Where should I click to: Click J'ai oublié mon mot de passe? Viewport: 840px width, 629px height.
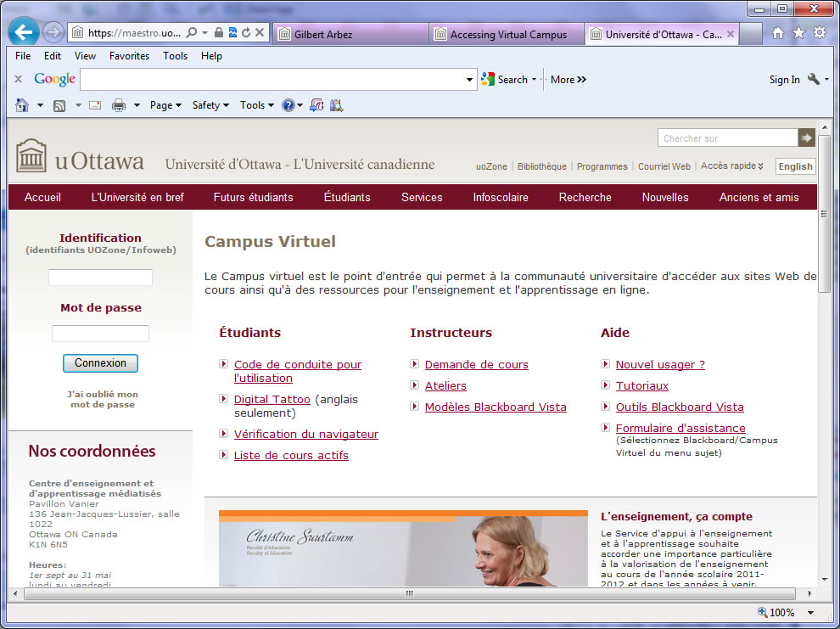[x=103, y=399]
